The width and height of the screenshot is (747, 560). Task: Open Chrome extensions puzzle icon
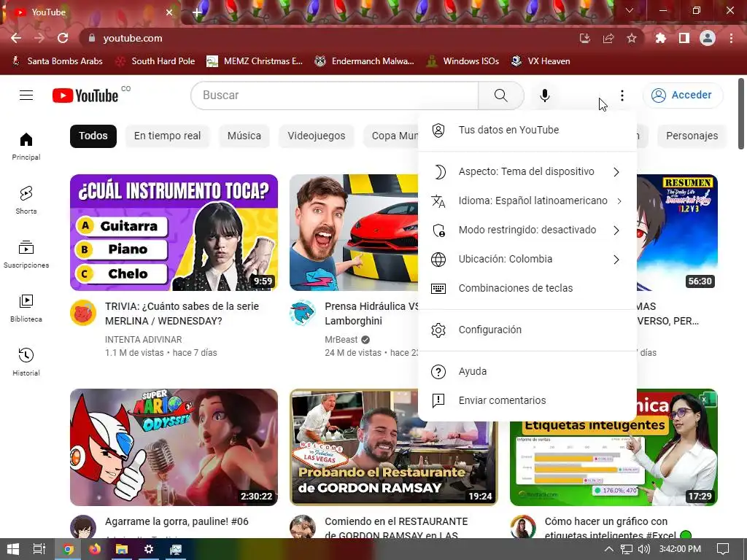coord(661,38)
